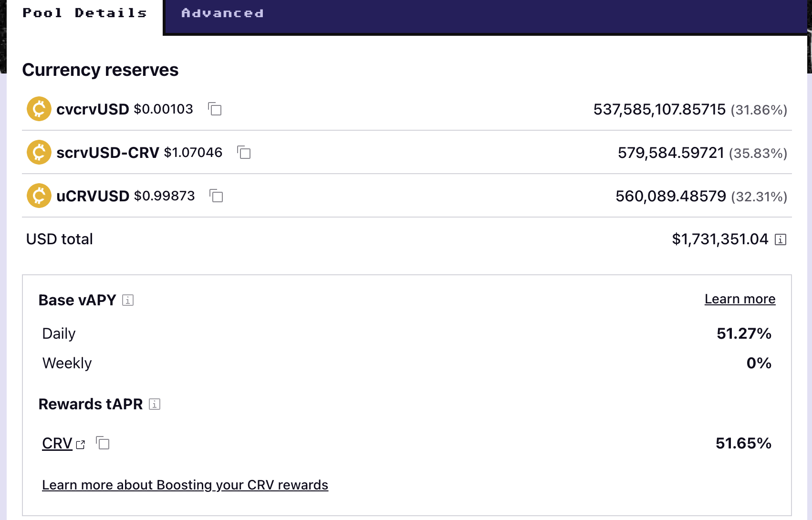Image resolution: width=812 pixels, height=520 pixels.
Task: Copy the CRV reward token address
Action: [103, 443]
